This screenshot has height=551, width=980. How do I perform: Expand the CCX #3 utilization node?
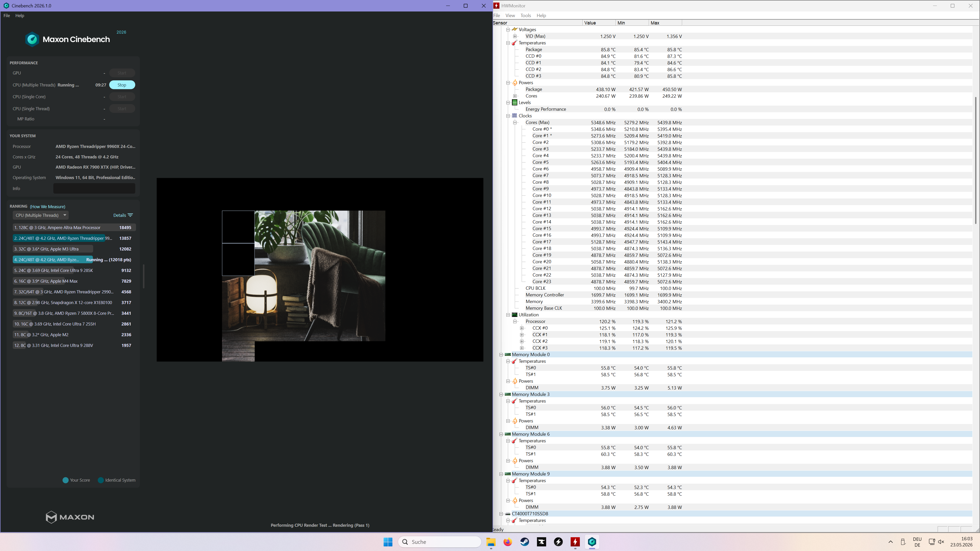(522, 348)
